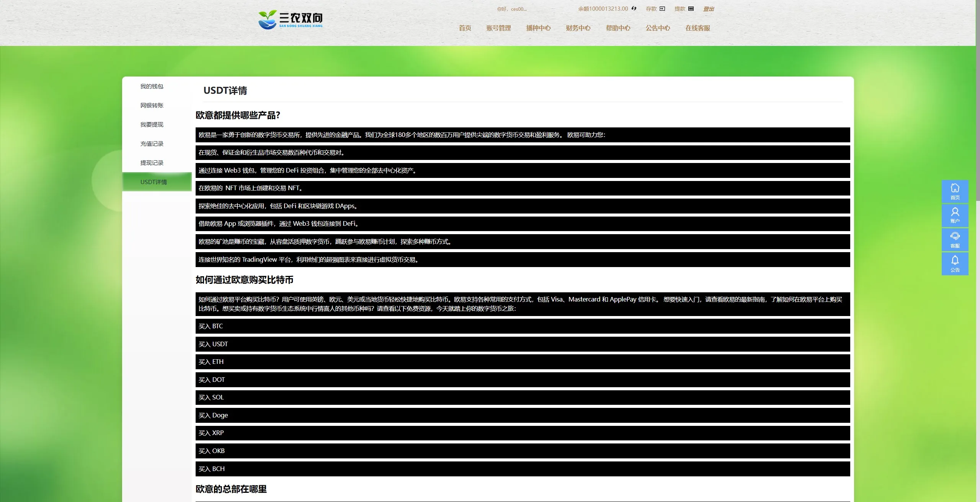Click the row 买入 Doge
The image size is (980, 502).
click(523, 415)
